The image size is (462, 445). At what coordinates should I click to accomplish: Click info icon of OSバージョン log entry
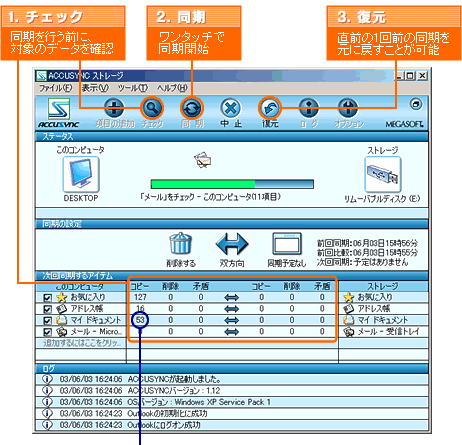pyautogui.click(x=47, y=402)
